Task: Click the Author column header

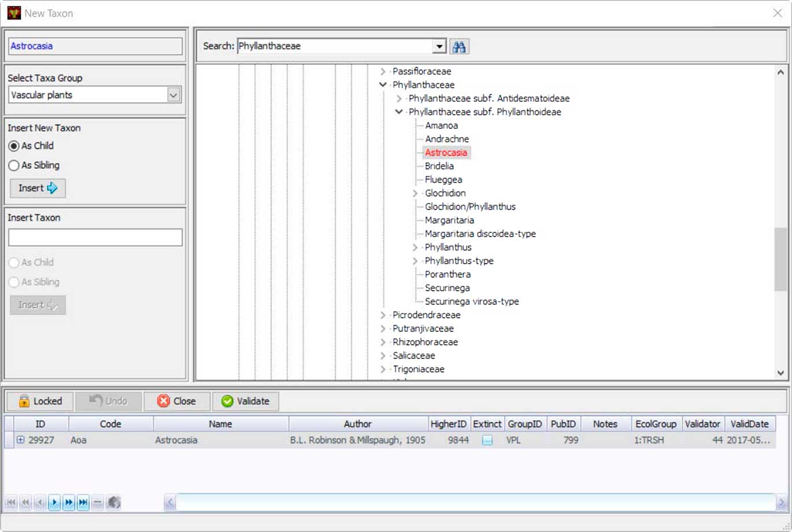Action: [357, 424]
